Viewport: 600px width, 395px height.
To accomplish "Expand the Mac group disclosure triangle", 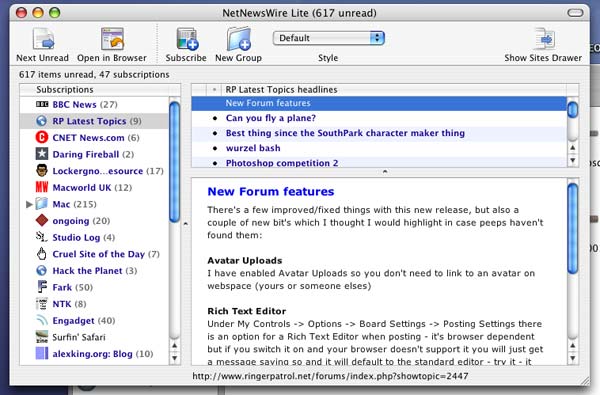I will click(29, 204).
